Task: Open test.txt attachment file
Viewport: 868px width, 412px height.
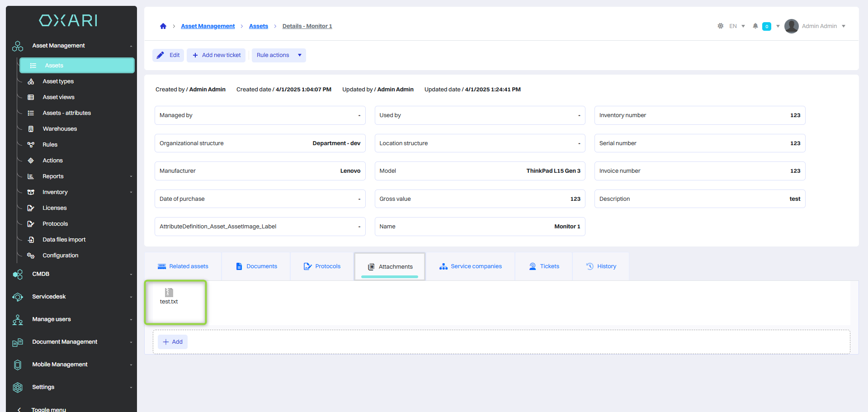Action: pyautogui.click(x=169, y=296)
